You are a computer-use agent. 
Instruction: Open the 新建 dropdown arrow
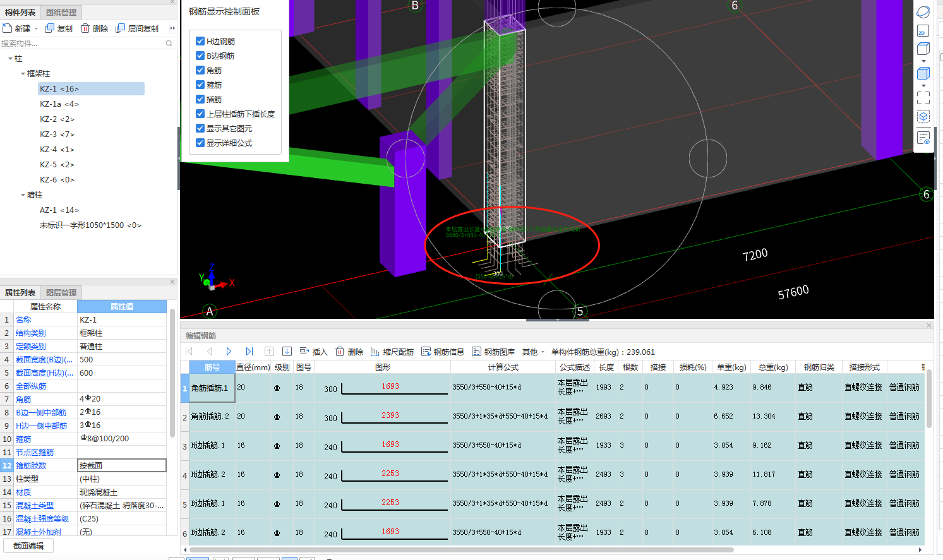coord(36,28)
